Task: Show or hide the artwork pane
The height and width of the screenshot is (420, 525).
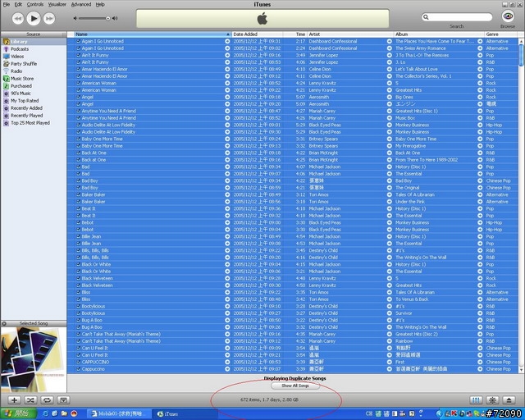Action: pos(63,400)
